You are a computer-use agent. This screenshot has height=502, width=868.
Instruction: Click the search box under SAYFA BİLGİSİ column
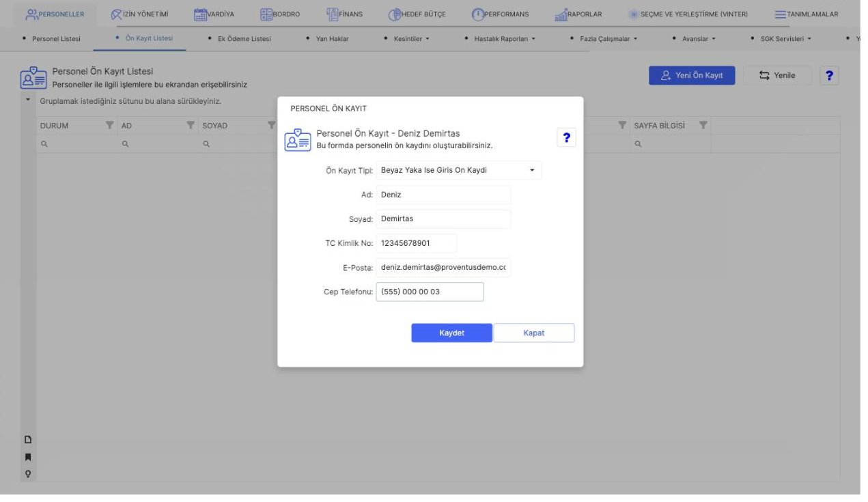[x=671, y=144]
